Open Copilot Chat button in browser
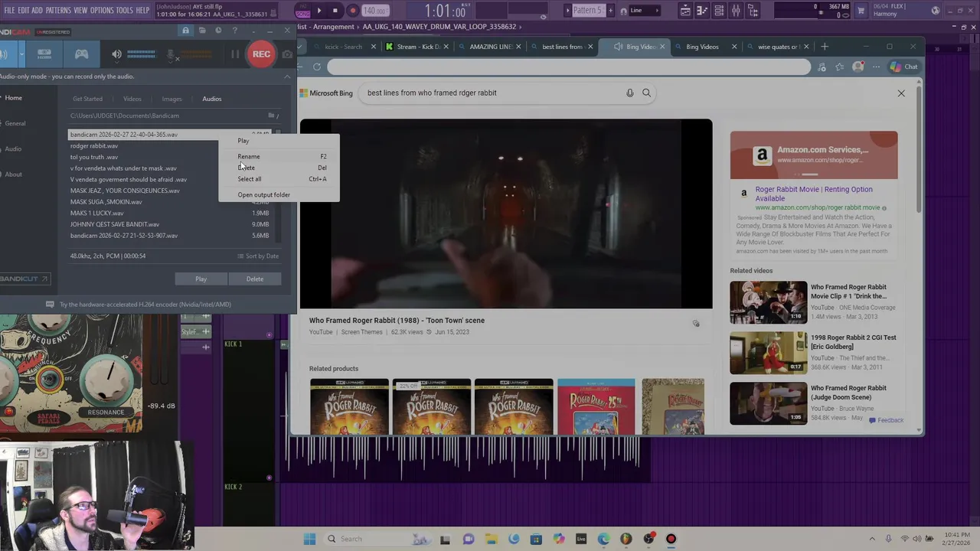The width and height of the screenshot is (980, 551). pyautogui.click(x=903, y=67)
